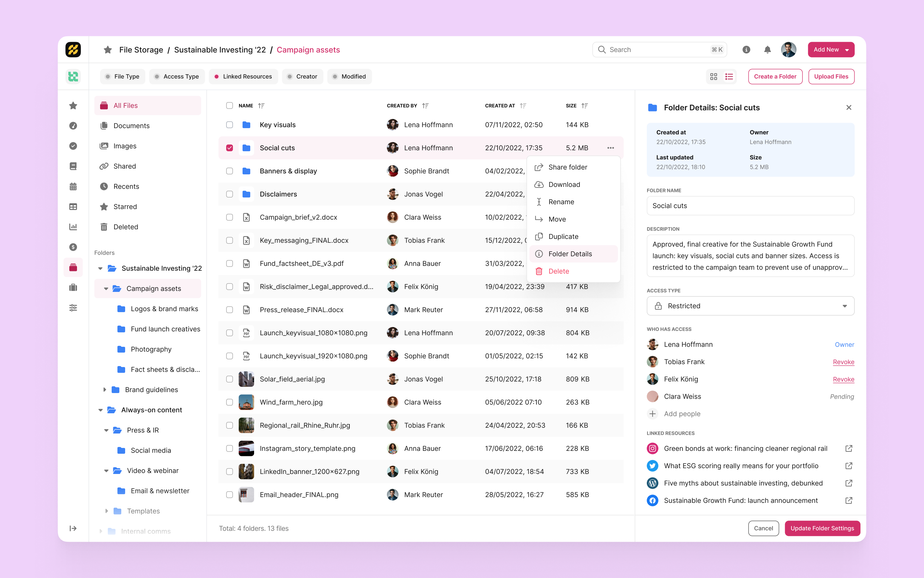Image resolution: width=924 pixels, height=578 pixels.
Task: Uncheck the Social cuts folder checkbox
Action: pyautogui.click(x=229, y=148)
